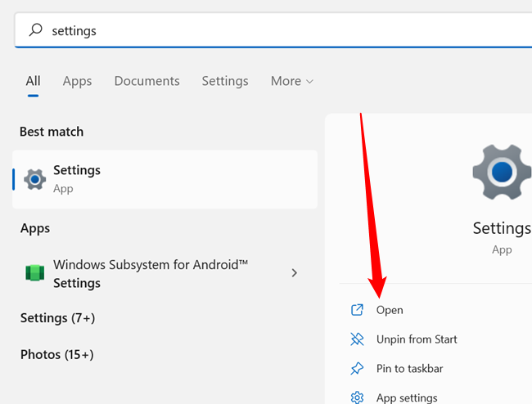This screenshot has width=532, height=404.
Task: Click the search box containing "settings"
Action: click(x=273, y=30)
